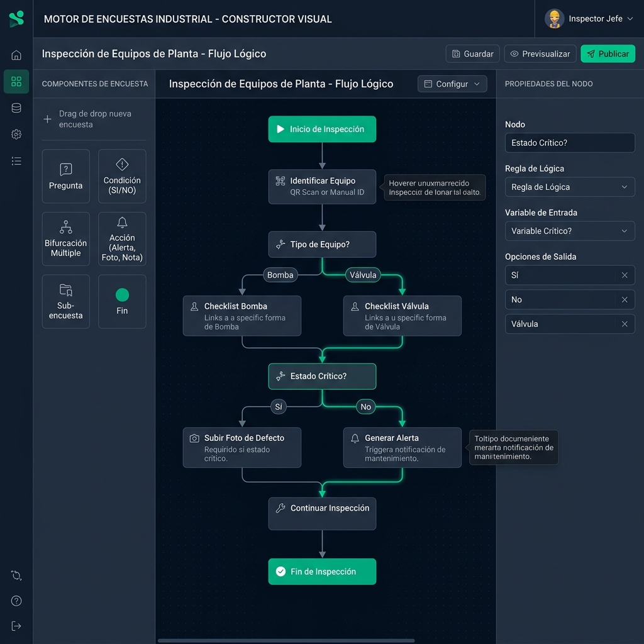644x644 pixels.
Task: Click the Publicar button
Action: pyautogui.click(x=608, y=54)
